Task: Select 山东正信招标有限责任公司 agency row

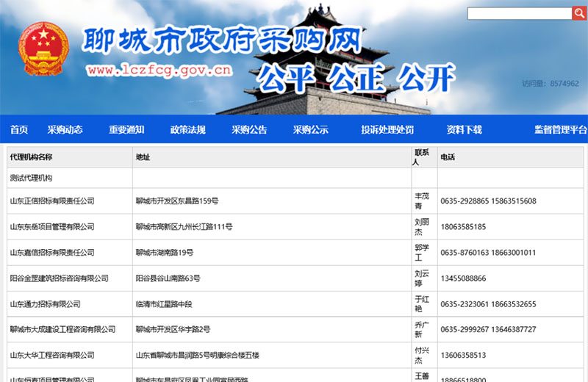Action: (x=52, y=201)
